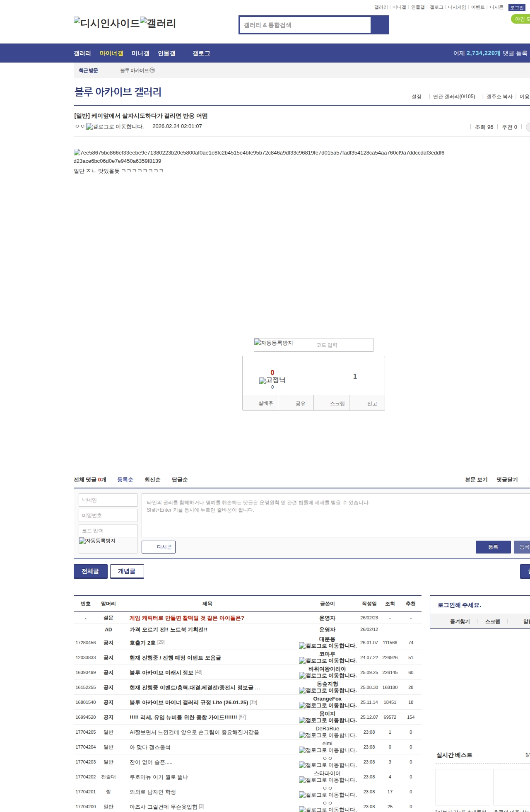
Task: Click the DCInside logo image
Action: click(107, 23)
